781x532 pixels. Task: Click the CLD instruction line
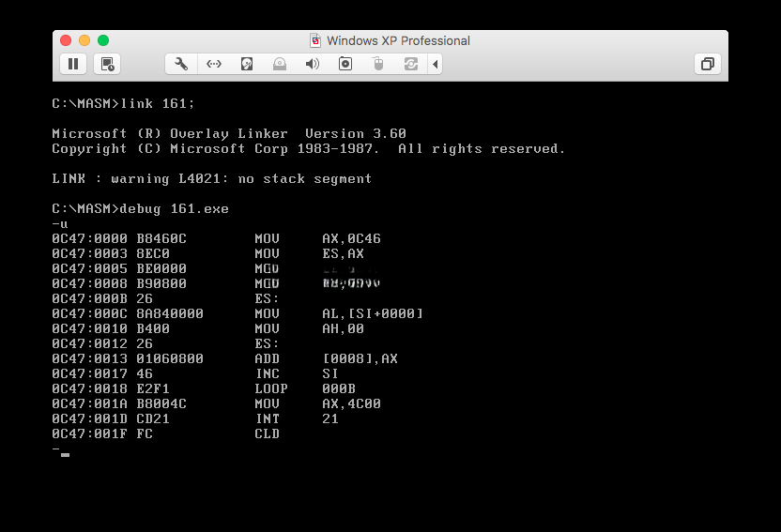(166, 434)
